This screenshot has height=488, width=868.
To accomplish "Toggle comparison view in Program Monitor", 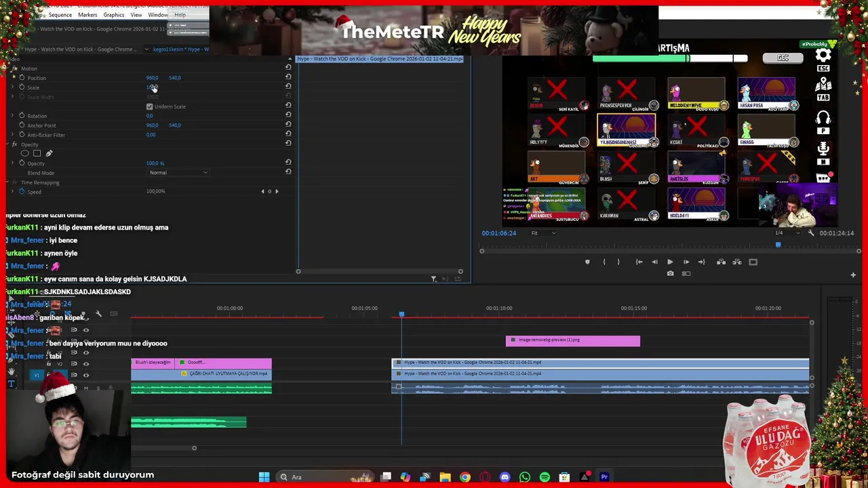I will pyautogui.click(x=686, y=274).
